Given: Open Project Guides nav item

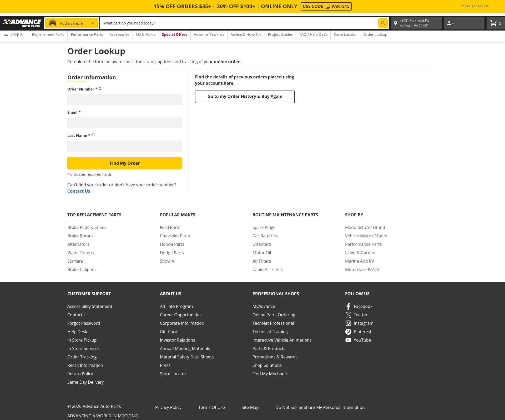Looking at the screenshot, I should pos(280,34).
